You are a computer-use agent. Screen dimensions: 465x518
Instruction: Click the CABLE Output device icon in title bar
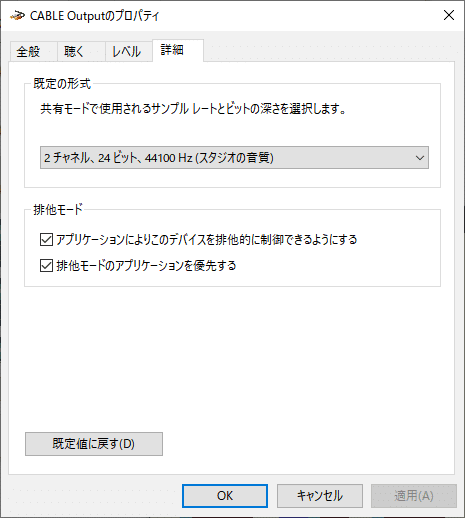click(x=17, y=16)
